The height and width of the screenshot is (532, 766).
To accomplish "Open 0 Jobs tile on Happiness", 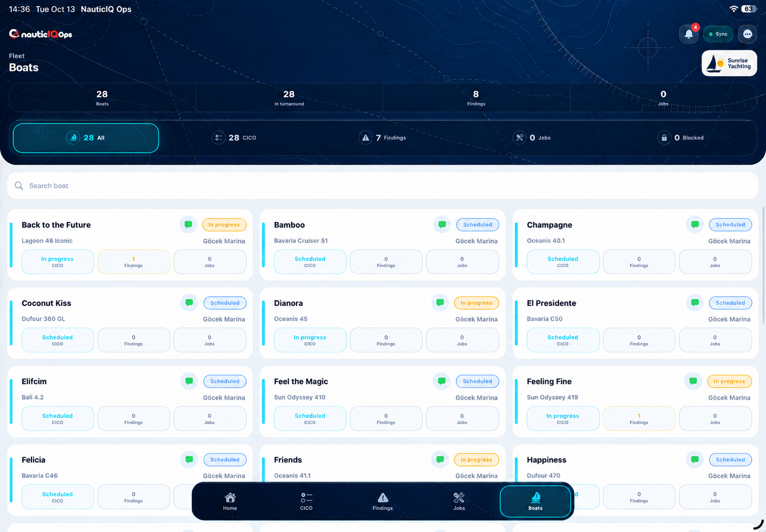I will tap(715, 497).
